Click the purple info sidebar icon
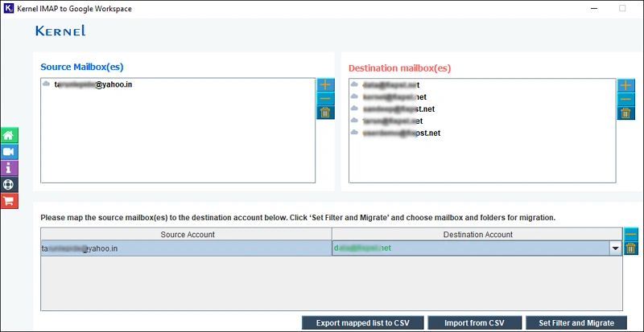 point(9,168)
